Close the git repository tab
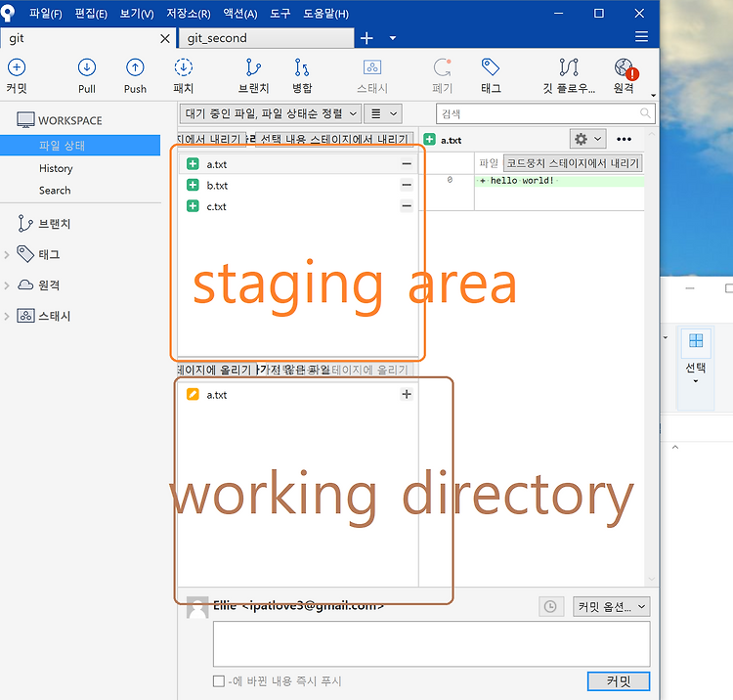Image resolution: width=733 pixels, height=700 pixels. tap(165, 38)
